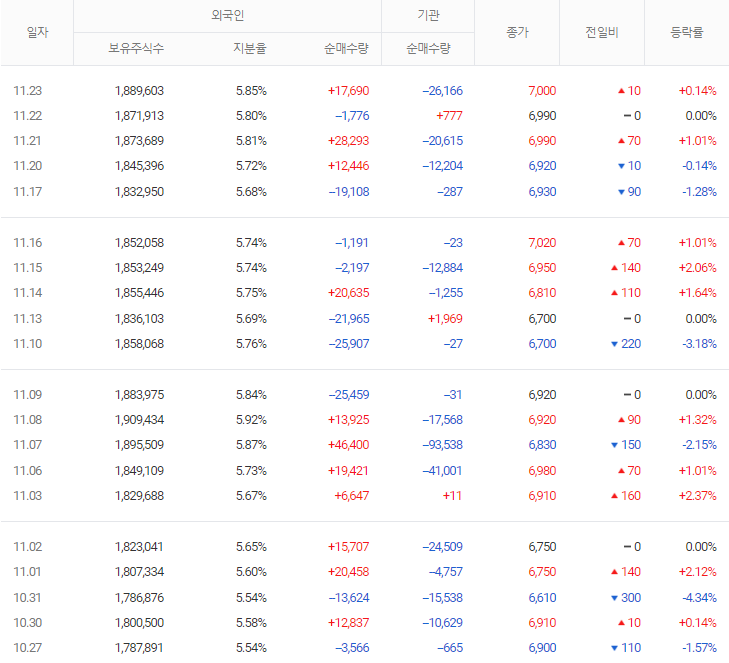Click institution net value –665

coord(450,648)
